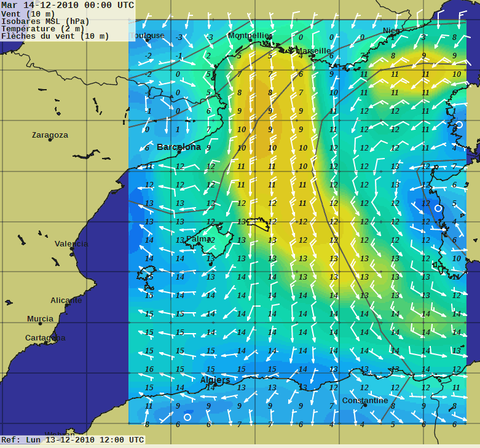This screenshot has width=480, height=448.
Task: Click the 'Ref: Lun 13-12-2010 12:00 UTC' footer
Action: 73,440
